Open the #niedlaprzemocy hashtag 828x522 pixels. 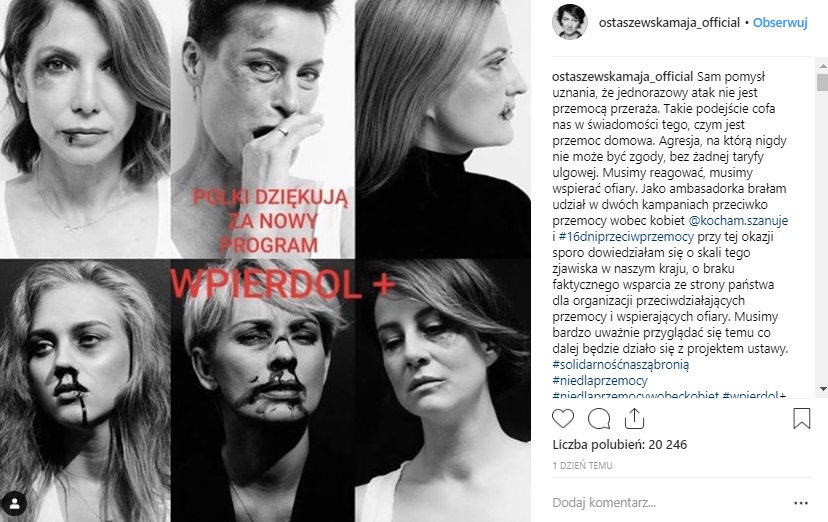600,381
